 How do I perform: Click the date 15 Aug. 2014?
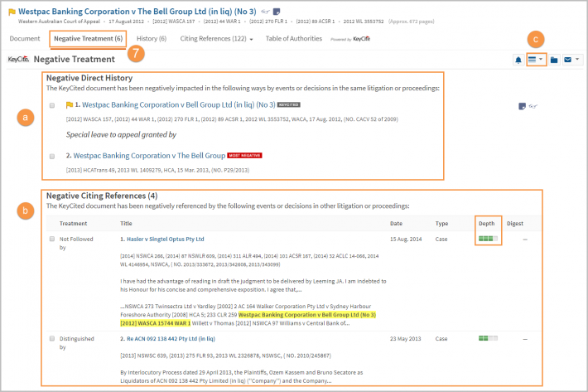406,239
